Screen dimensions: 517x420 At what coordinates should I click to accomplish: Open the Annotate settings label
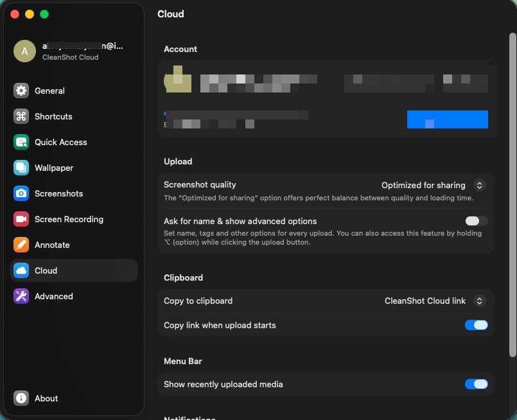click(52, 245)
